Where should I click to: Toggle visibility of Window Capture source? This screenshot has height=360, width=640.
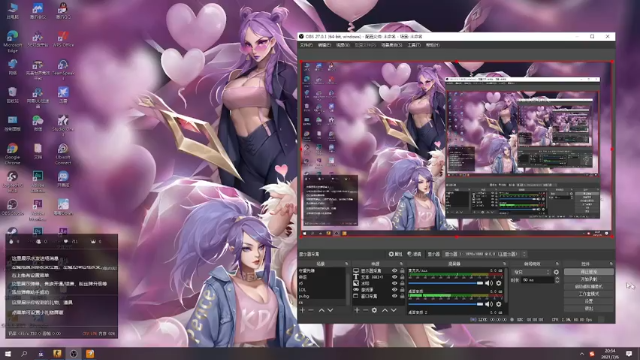point(395,296)
